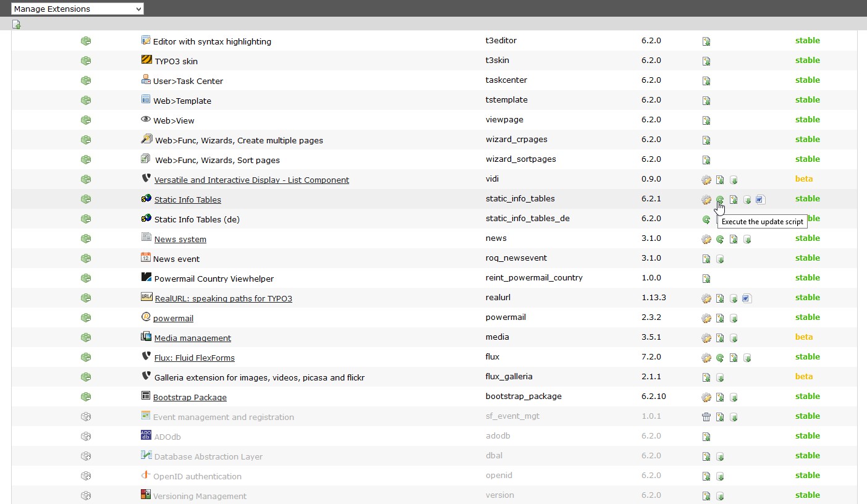The height and width of the screenshot is (504, 867).
Task: Click version number 6.2.10
Action: [654, 397]
